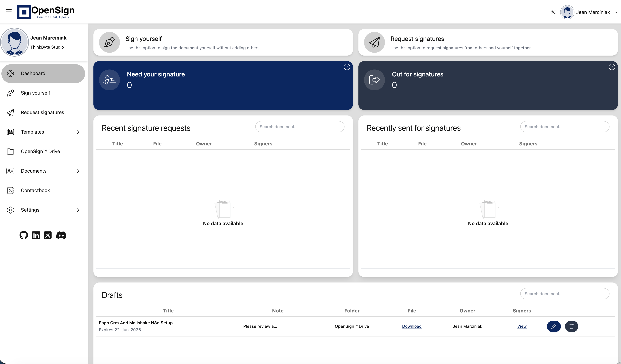Click the 'ThinkByte Studio' company name
The height and width of the screenshot is (364, 621).
(47, 47)
